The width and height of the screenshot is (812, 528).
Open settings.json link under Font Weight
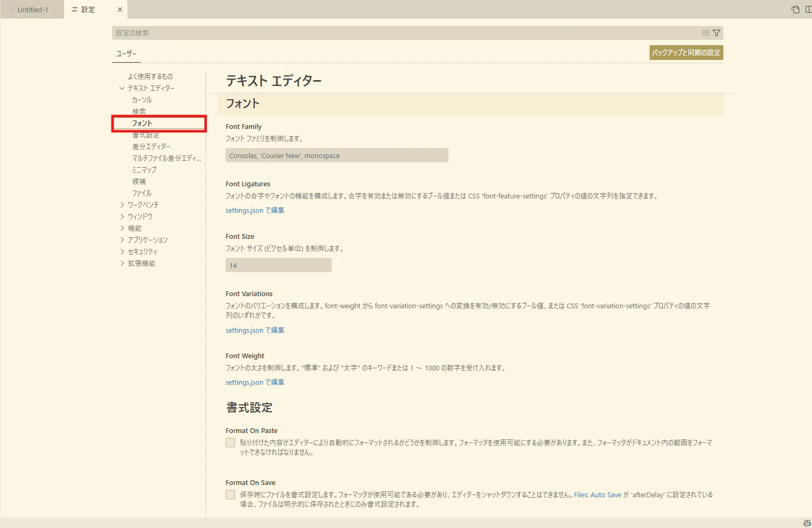[255, 382]
